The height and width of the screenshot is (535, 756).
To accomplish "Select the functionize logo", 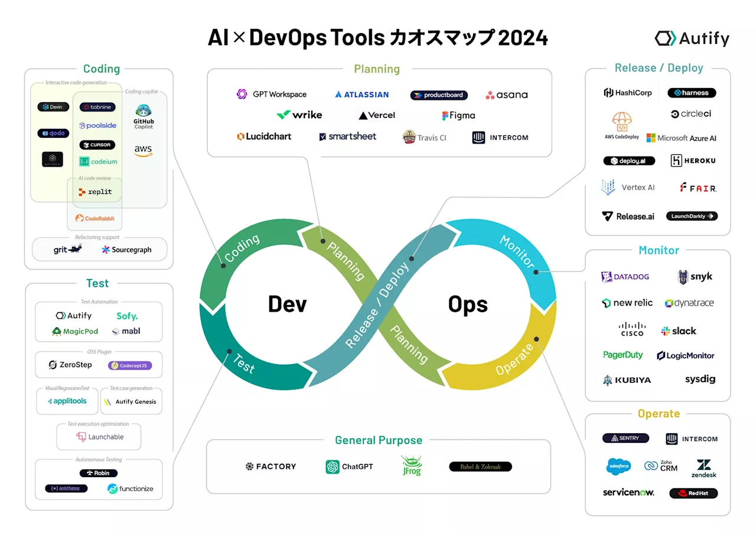I will pyautogui.click(x=130, y=489).
